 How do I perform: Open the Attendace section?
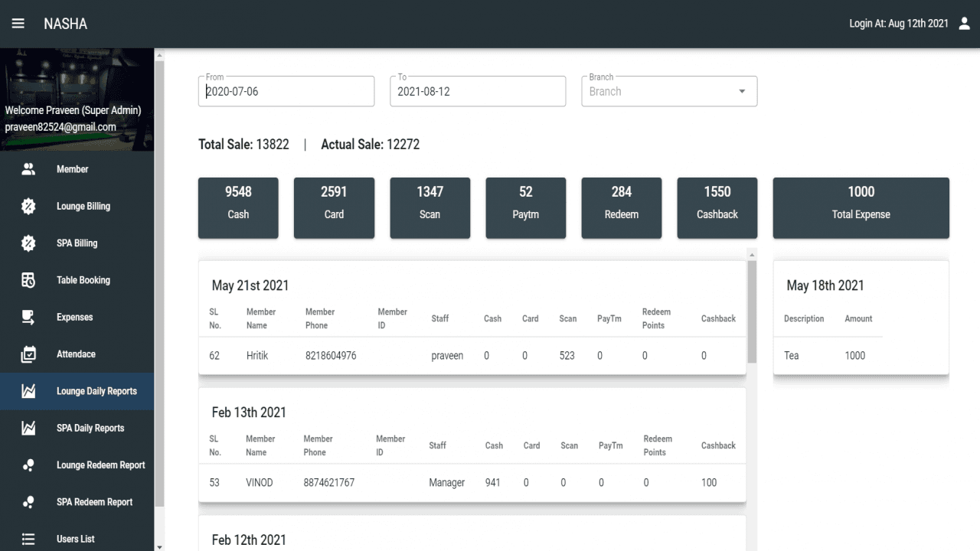point(77,354)
